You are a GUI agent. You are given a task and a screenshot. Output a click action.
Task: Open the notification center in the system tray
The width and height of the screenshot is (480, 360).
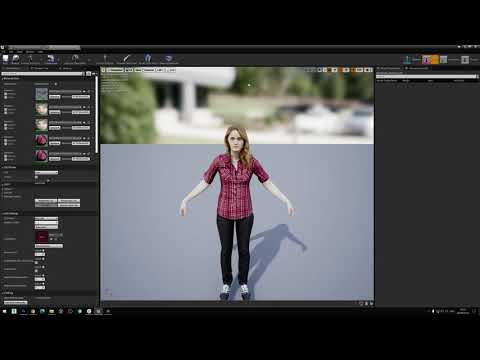(x=474, y=311)
